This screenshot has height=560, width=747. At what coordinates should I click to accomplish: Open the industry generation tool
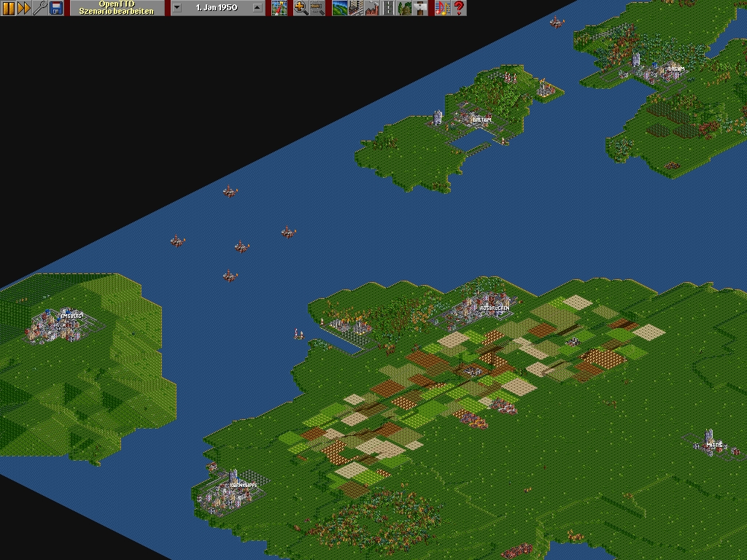[x=372, y=8]
